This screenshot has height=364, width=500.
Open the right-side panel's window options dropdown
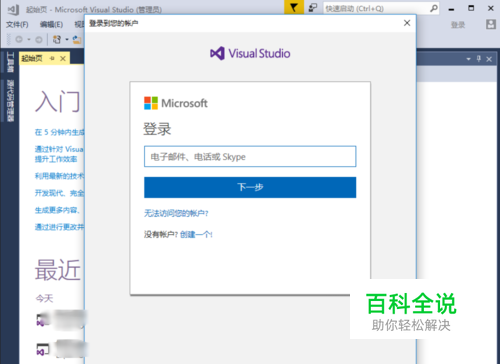pos(468,59)
